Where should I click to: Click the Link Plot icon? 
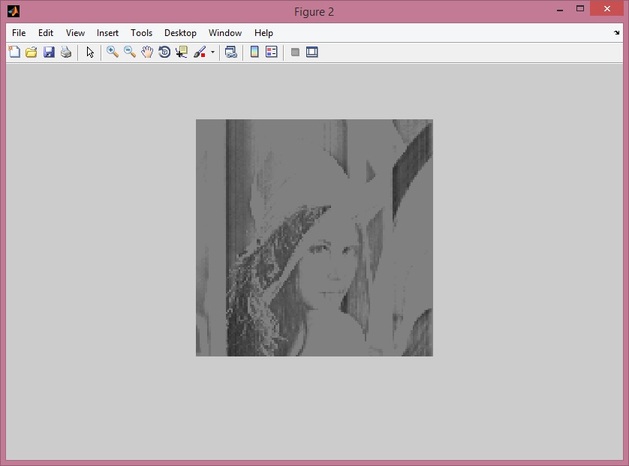pyautogui.click(x=231, y=52)
